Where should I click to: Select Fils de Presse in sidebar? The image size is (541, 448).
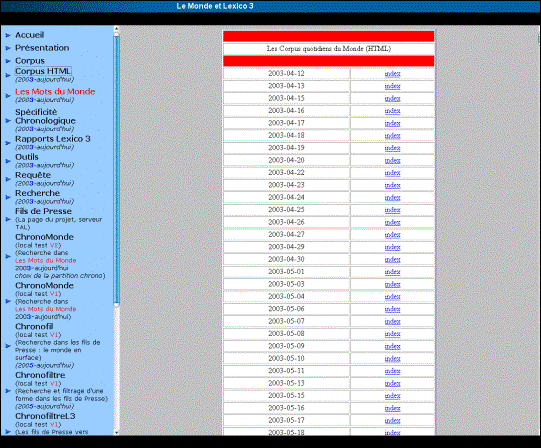click(43, 211)
